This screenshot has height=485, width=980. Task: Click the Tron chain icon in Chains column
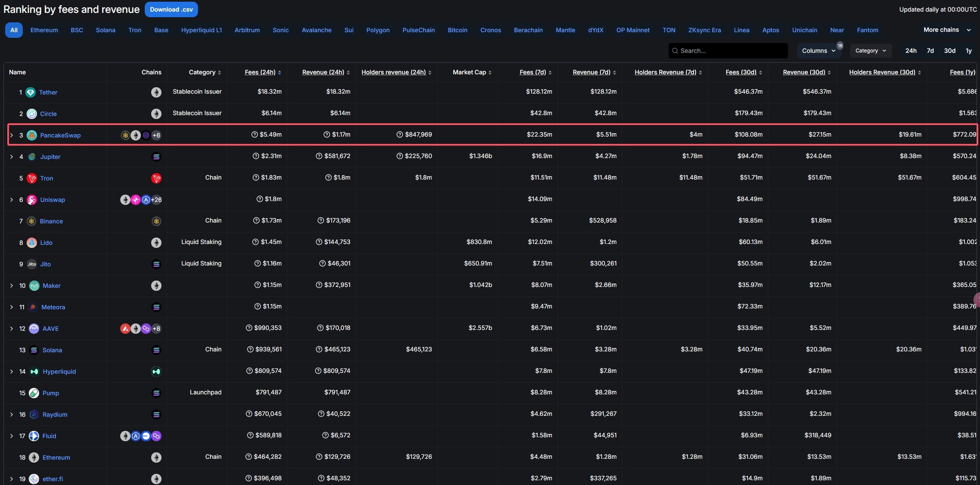click(x=156, y=178)
